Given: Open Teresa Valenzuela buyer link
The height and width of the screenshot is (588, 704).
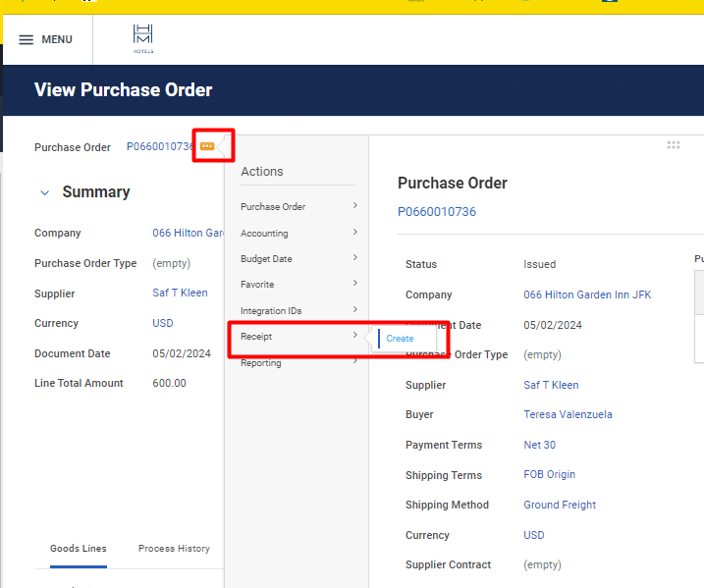Looking at the screenshot, I should tap(568, 415).
